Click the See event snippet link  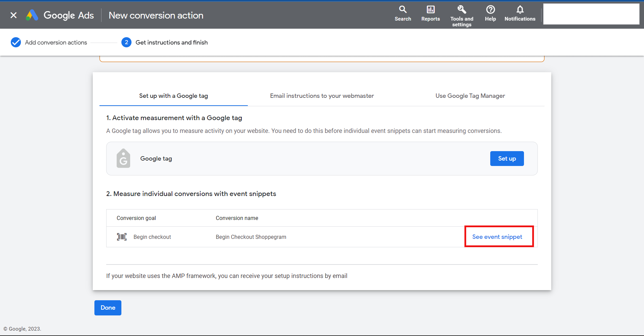coord(497,237)
